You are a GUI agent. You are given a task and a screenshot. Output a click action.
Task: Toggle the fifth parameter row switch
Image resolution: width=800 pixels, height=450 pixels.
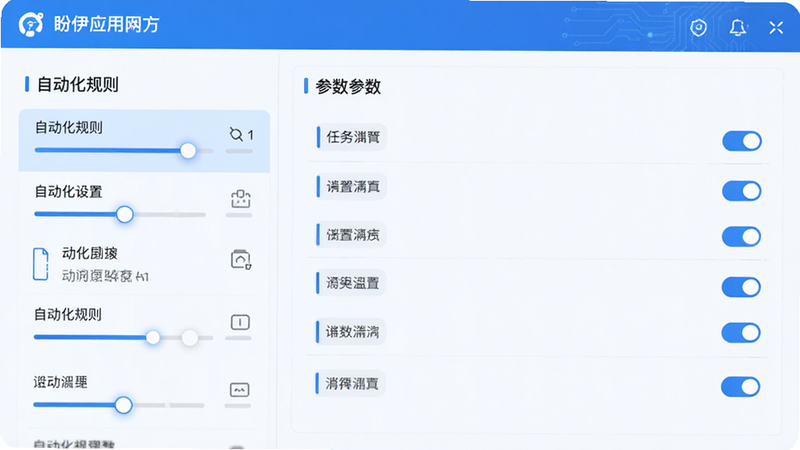point(741,333)
